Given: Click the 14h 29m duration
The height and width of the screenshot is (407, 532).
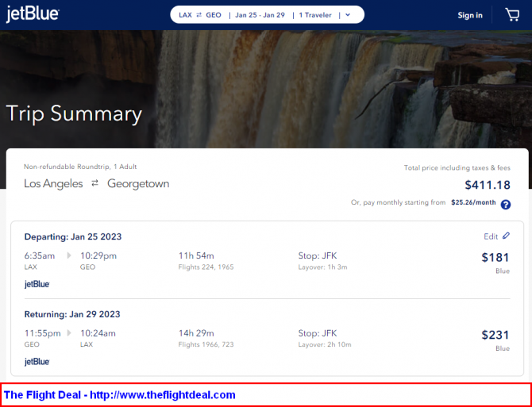Looking at the screenshot, I should [196, 333].
